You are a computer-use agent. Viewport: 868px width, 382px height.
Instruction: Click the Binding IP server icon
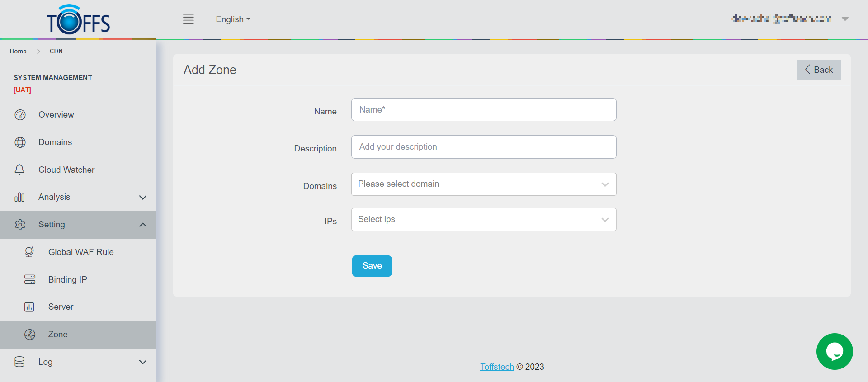coord(30,279)
